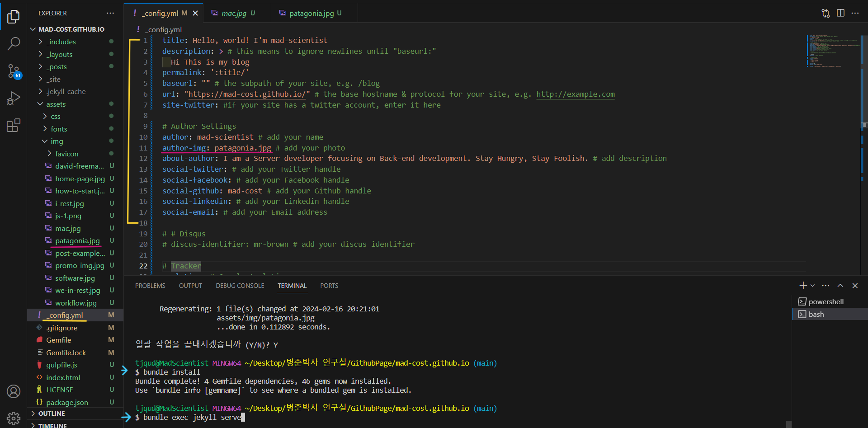
Task: Switch to the patagonia.jpg editor tab
Action: [311, 14]
